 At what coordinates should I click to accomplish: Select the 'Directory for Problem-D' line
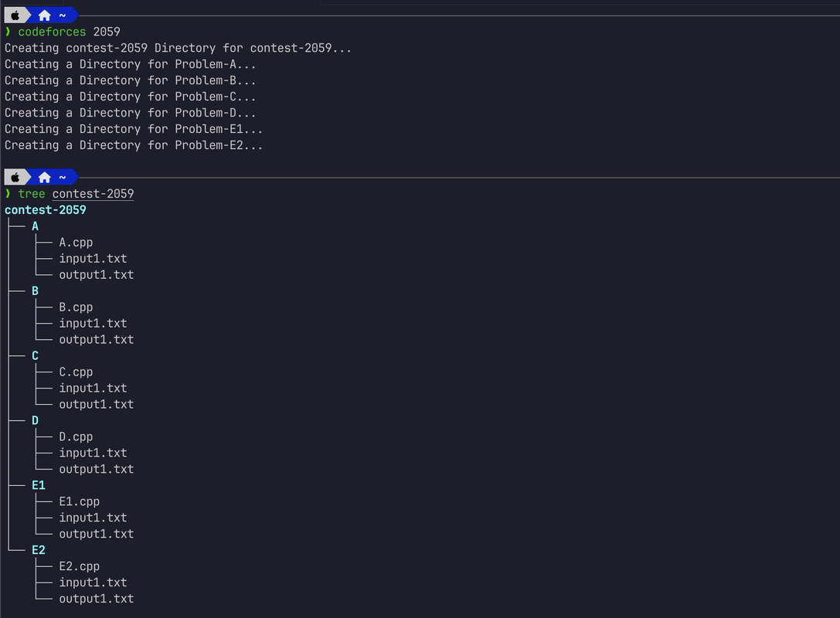tap(130, 113)
